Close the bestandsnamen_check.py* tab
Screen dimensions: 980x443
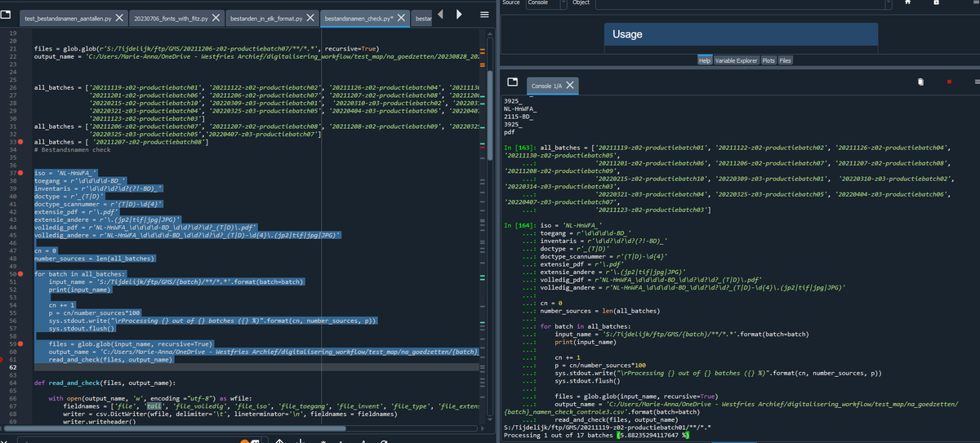[x=402, y=17]
